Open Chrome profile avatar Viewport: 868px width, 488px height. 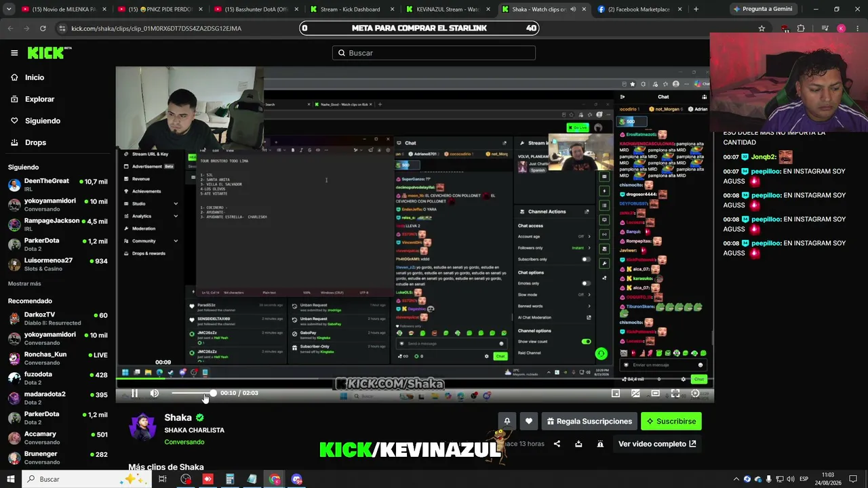pos(841,28)
